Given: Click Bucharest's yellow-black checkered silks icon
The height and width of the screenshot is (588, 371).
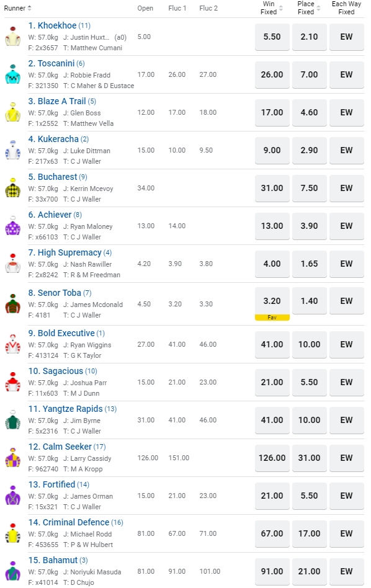Looking at the screenshot, I should click(13, 188).
